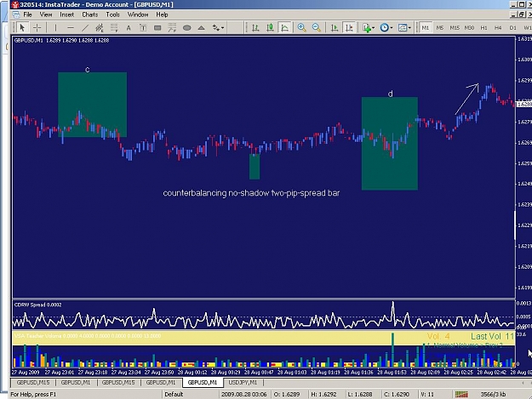Viewport: 532px width, 399px height.
Task: Select the Fibonacci retracement tool
Action: coord(114,28)
